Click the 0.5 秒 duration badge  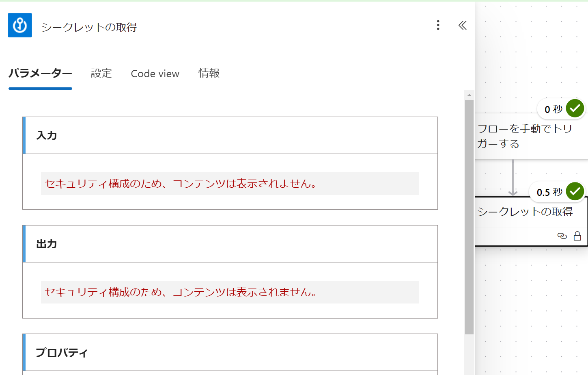click(x=549, y=192)
